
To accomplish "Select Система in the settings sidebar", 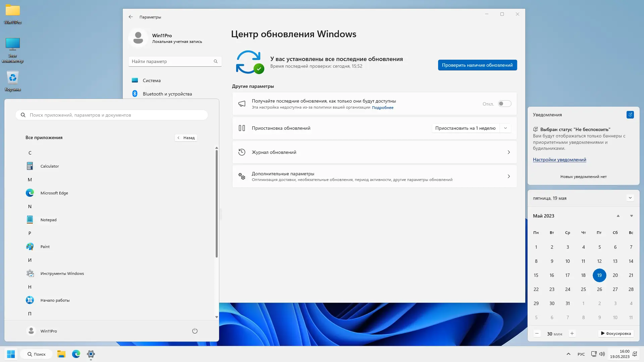I will 152,80.
